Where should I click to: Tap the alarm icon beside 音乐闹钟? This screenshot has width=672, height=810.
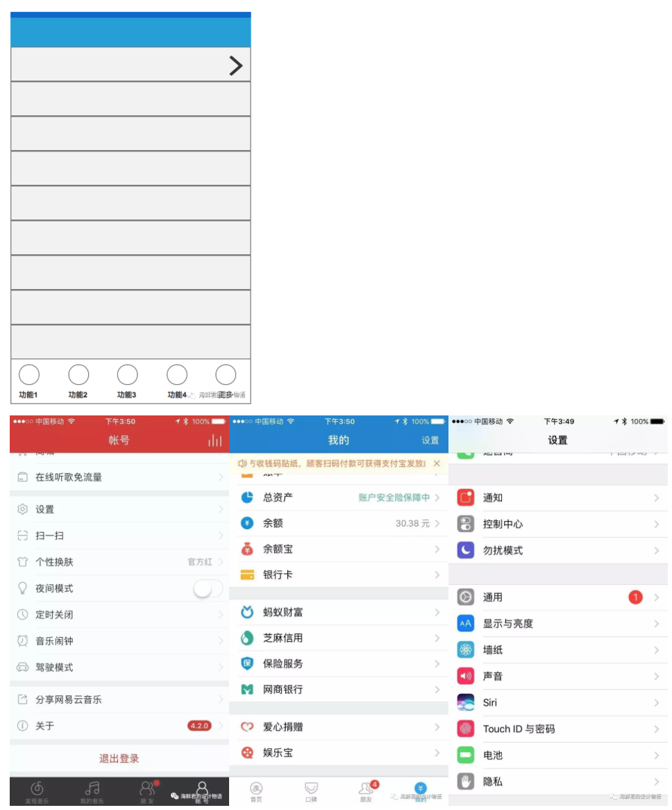click(22, 640)
